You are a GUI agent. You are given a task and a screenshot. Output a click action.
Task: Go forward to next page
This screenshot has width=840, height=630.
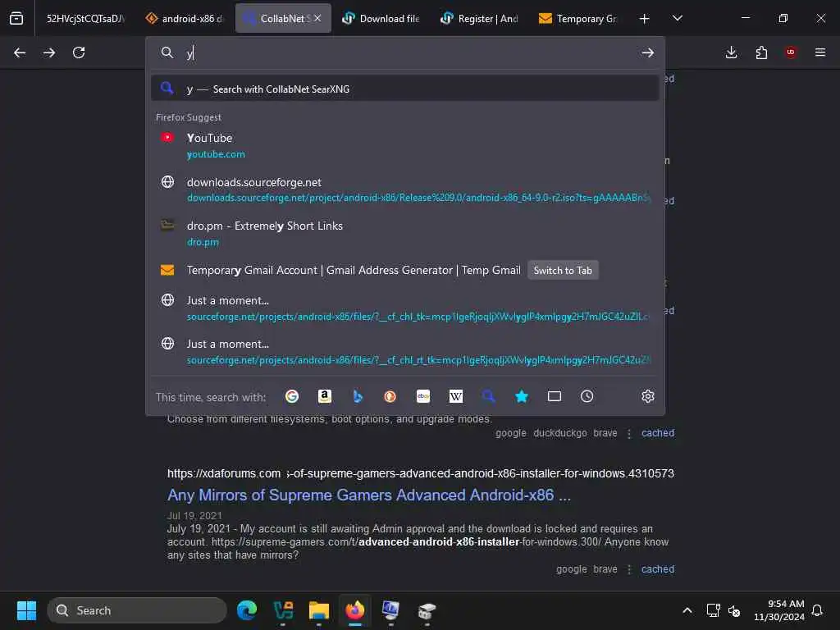[49, 52]
